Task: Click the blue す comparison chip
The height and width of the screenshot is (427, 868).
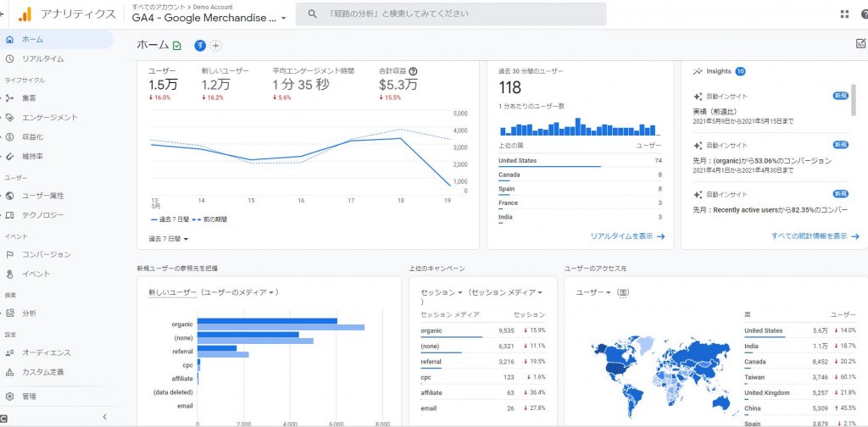Action: click(x=200, y=46)
